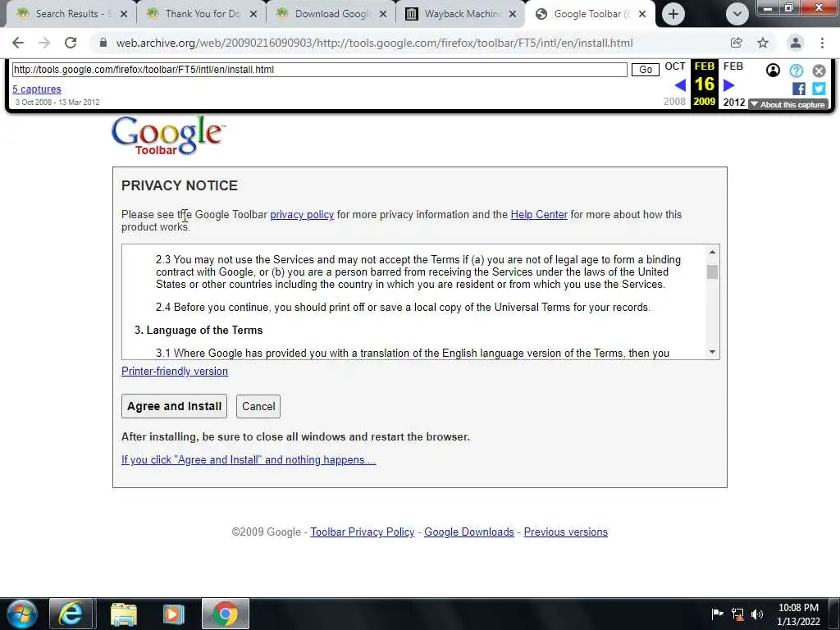Click the terms box scroll up arrow

pos(712,252)
